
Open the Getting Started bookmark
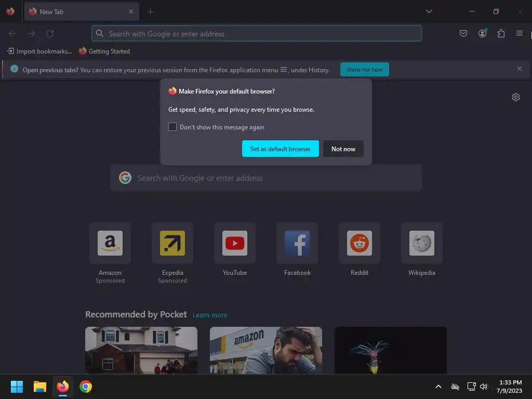tap(104, 51)
